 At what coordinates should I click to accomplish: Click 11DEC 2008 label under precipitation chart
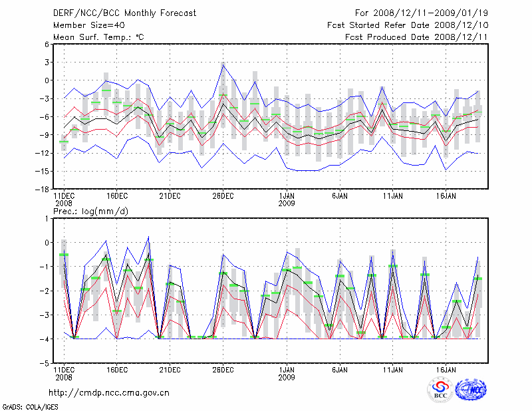63,372
